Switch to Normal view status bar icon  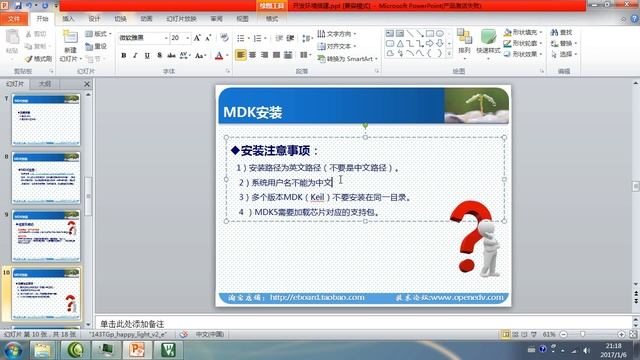point(506,334)
